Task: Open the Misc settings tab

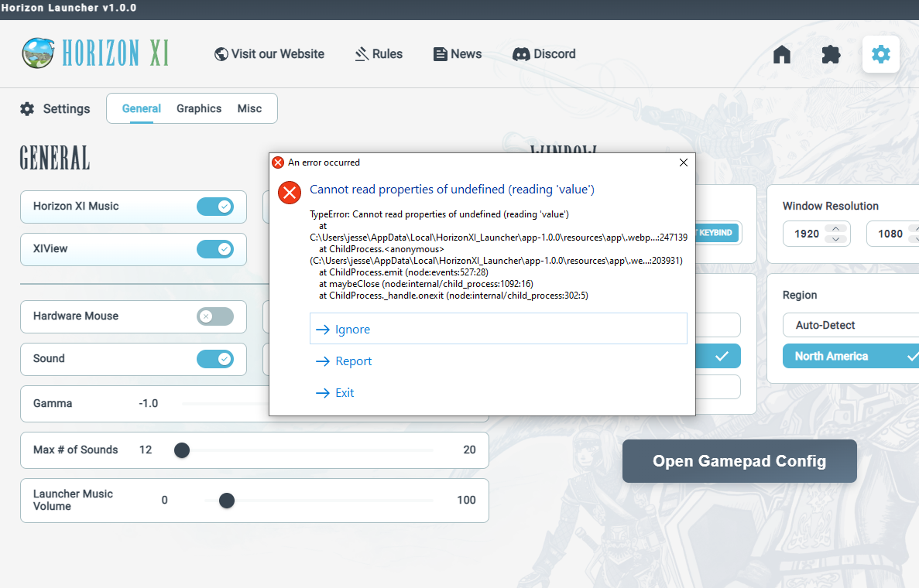Action: 249,108
